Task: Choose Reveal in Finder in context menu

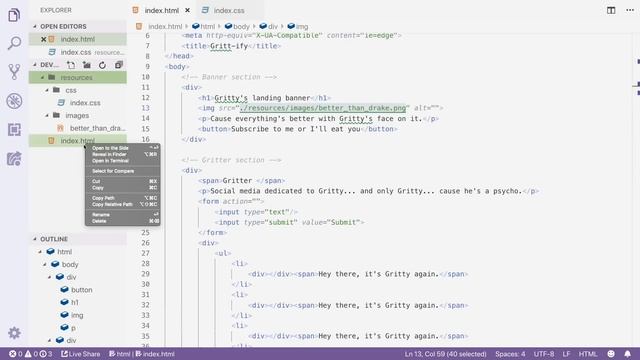Action: tap(122, 154)
